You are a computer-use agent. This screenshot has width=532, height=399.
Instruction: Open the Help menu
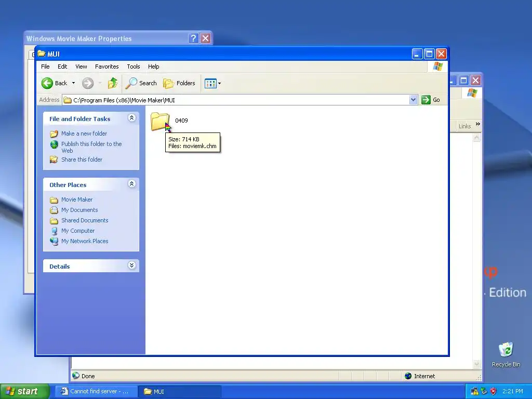tap(153, 66)
